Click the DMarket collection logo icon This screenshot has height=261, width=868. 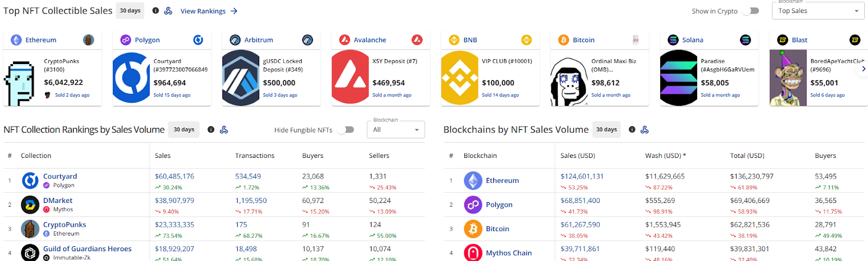point(30,205)
